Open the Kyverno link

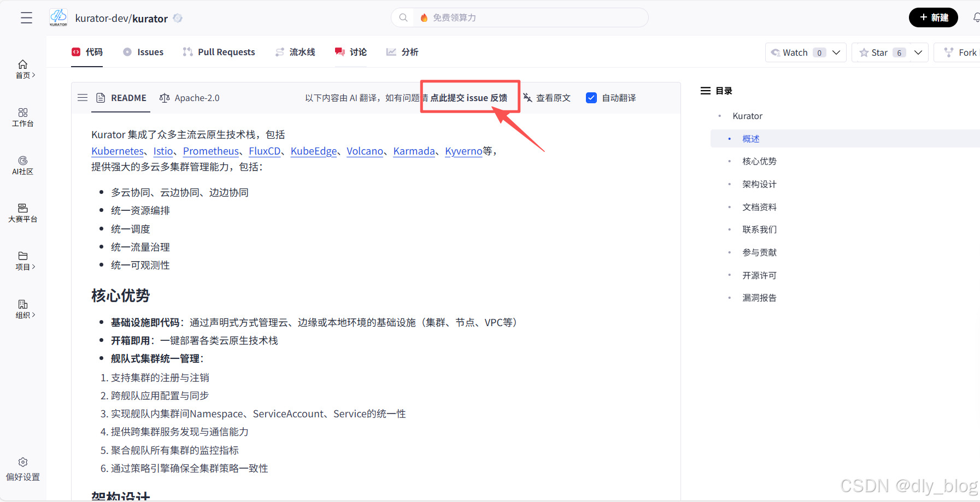[463, 151]
